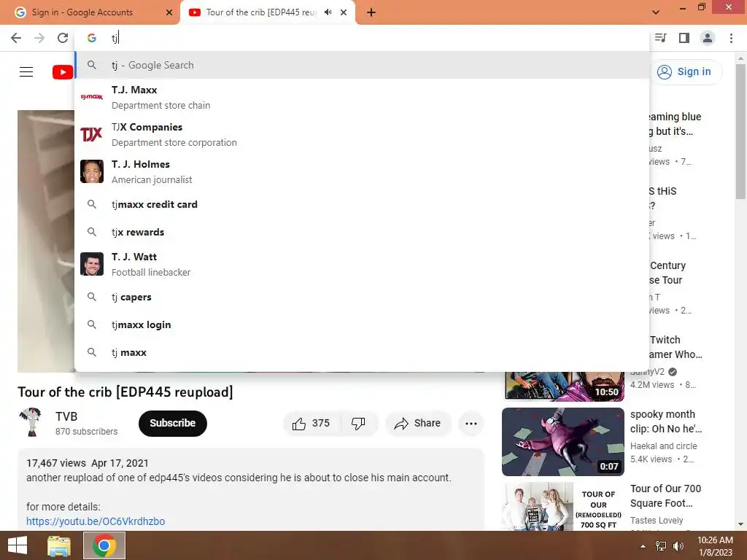Go back with the browser back arrow
The image size is (747, 560).
pyautogui.click(x=16, y=38)
